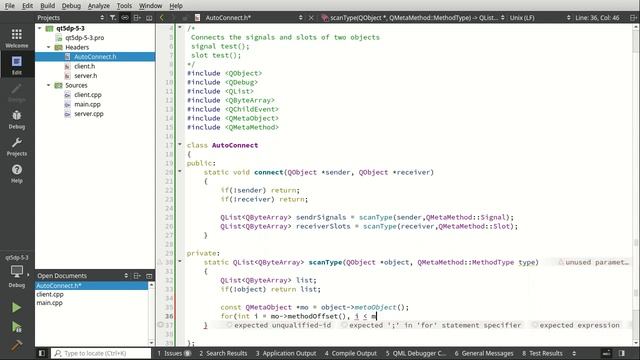The image size is (640, 360).
Task: Open the General Messages pane
Action: coord(484,353)
